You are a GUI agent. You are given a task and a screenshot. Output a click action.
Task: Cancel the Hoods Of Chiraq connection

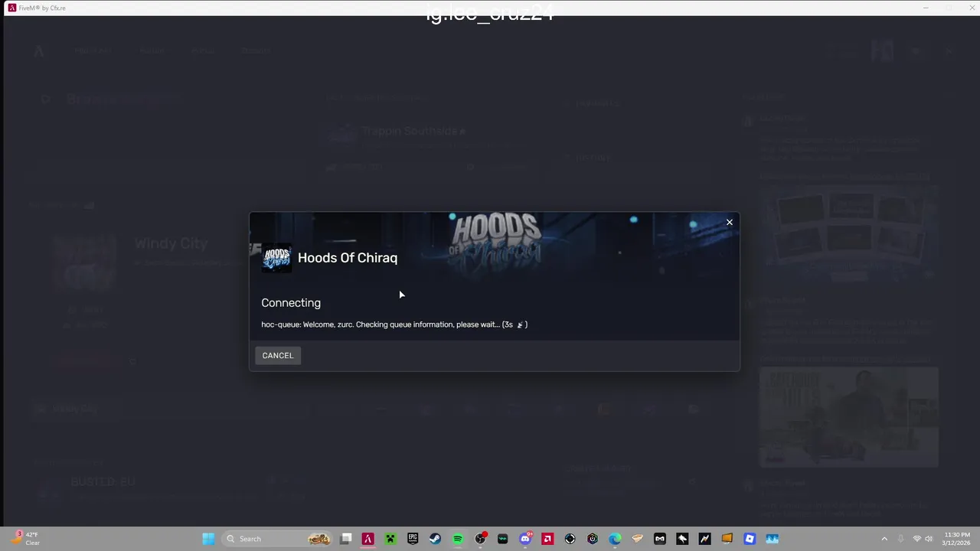[278, 355]
